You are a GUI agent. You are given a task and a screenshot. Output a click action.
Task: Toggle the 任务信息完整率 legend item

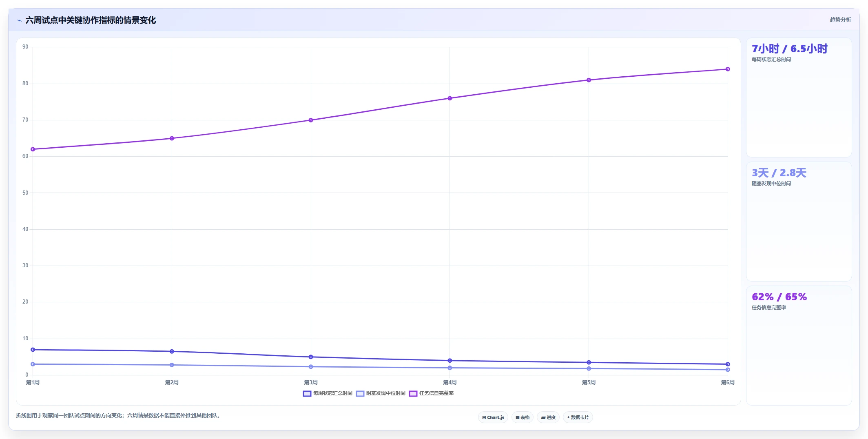point(431,393)
